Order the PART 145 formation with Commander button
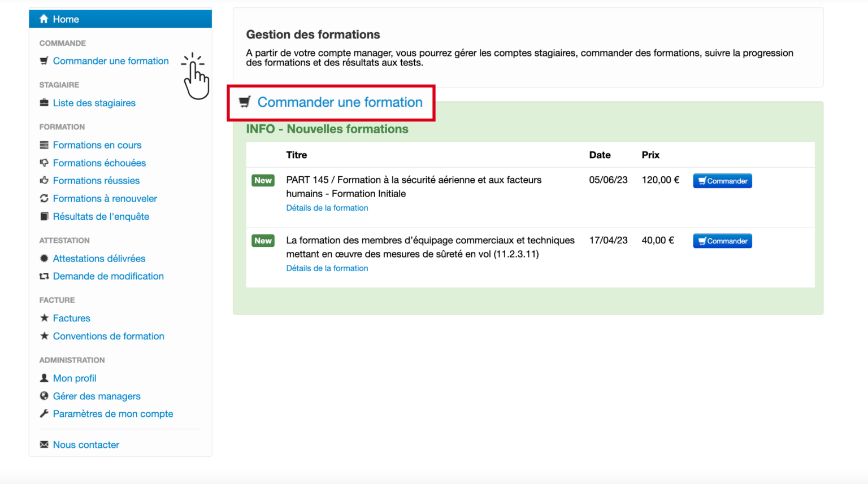 coord(722,181)
